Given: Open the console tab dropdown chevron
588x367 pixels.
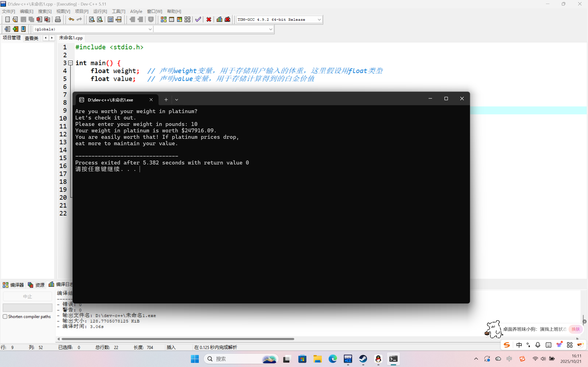Looking at the screenshot, I should [177, 100].
